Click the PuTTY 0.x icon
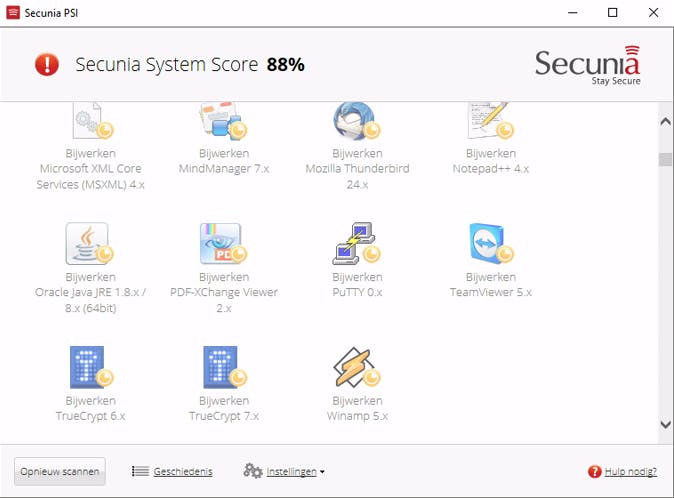674x498 pixels. click(357, 243)
